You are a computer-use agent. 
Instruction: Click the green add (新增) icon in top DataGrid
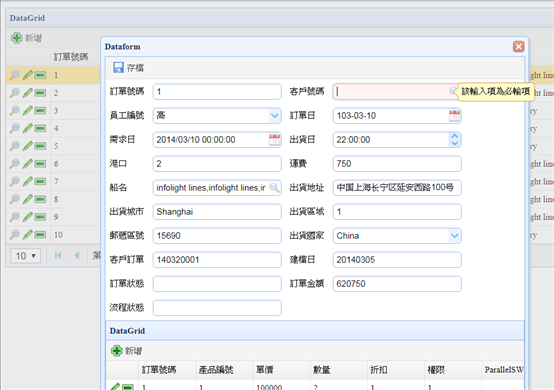(x=16, y=38)
